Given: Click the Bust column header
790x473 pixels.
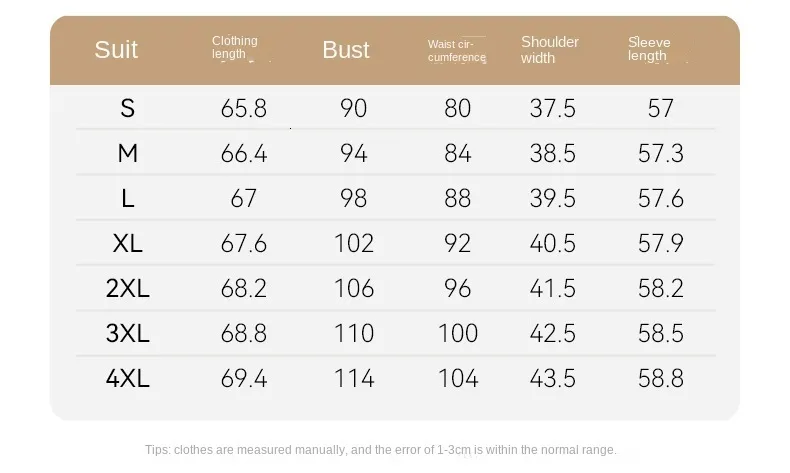Looking at the screenshot, I should pos(346,50).
